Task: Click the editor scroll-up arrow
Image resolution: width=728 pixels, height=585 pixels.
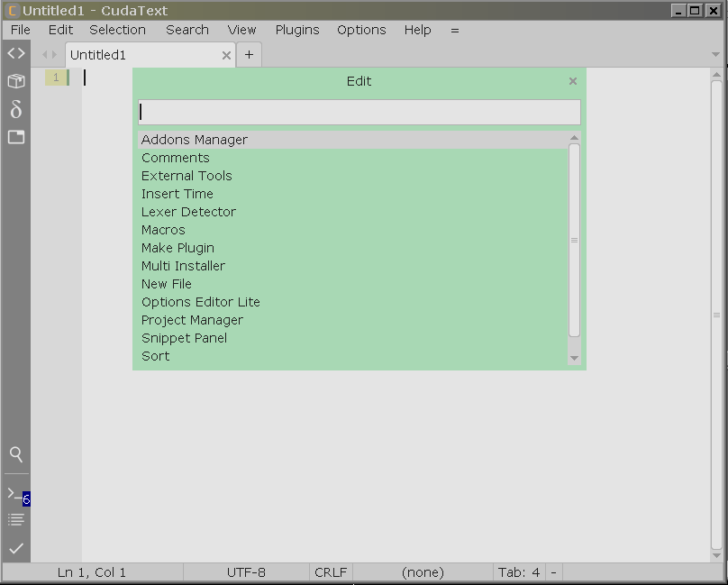Action: click(716, 74)
